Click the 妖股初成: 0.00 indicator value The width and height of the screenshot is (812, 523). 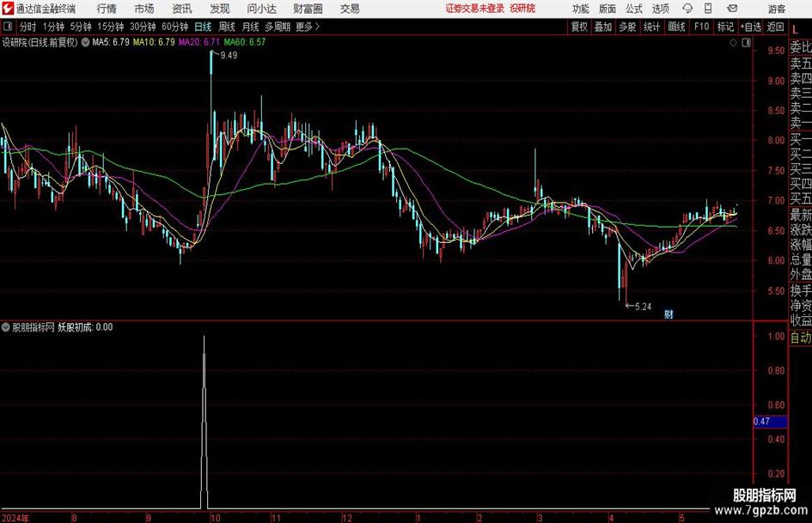[85, 327]
